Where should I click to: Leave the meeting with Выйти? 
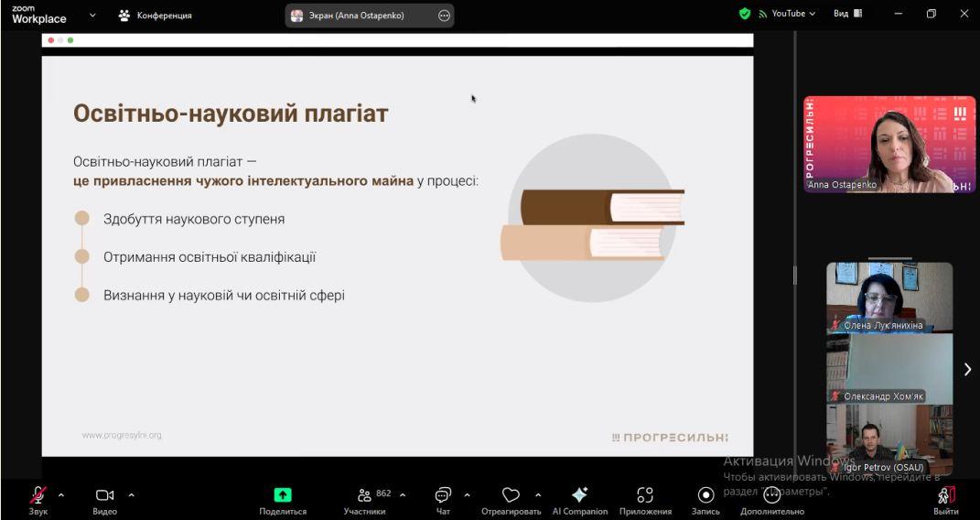click(x=946, y=500)
